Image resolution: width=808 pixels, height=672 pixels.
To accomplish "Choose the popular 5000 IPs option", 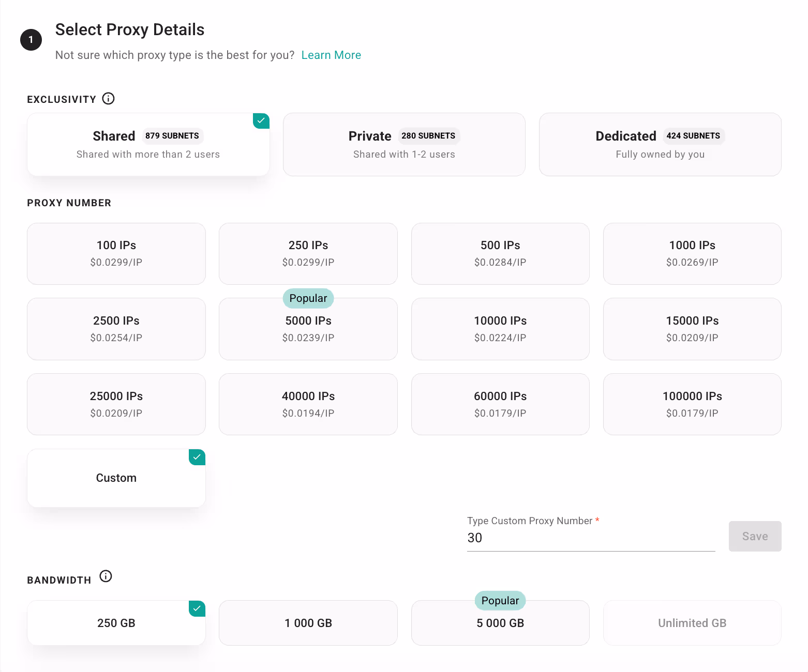I will tap(308, 329).
